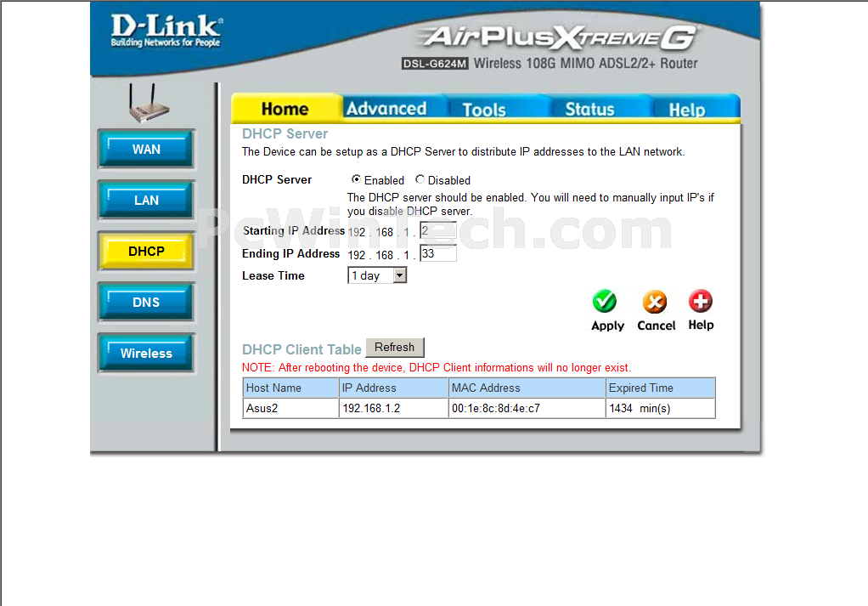868x606 pixels.
Task: Open the LAN settings page
Action: click(x=146, y=200)
